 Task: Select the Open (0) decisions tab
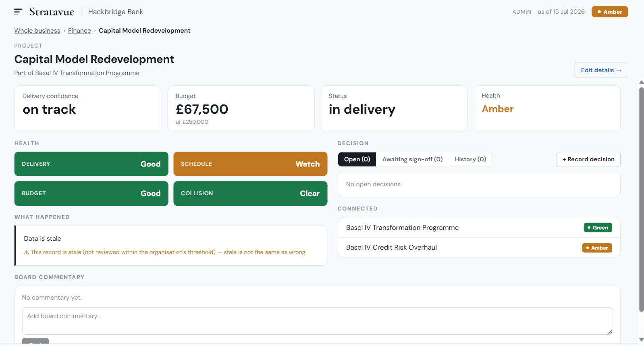pos(357,159)
